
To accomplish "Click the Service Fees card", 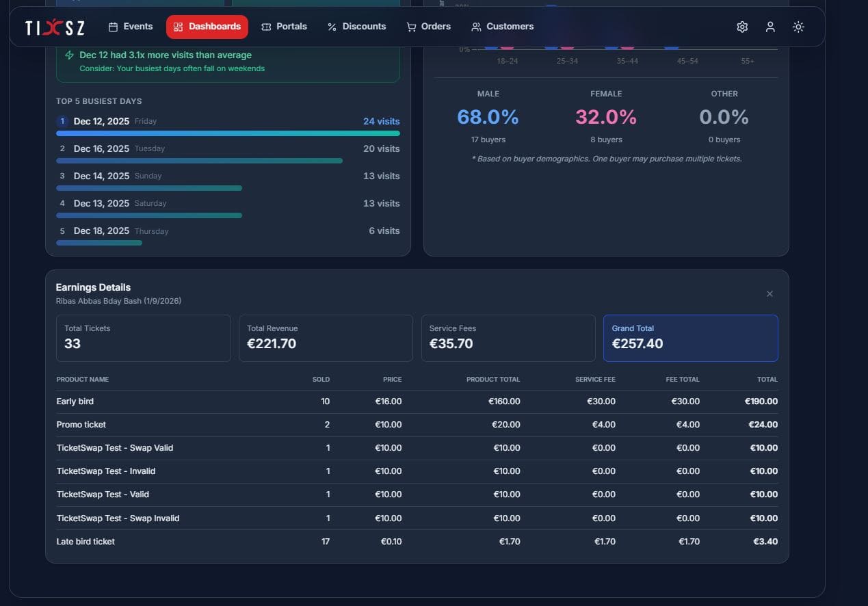I will click(508, 338).
